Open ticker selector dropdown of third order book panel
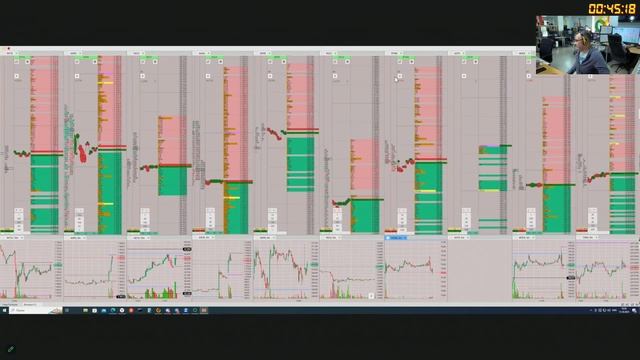 pos(137,53)
